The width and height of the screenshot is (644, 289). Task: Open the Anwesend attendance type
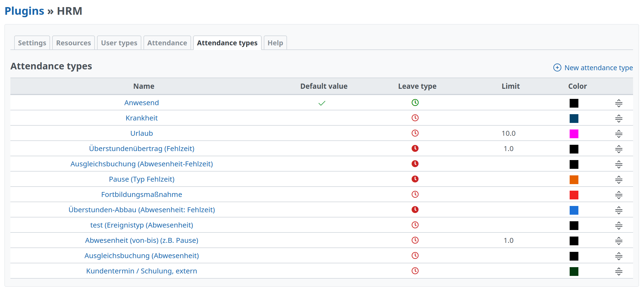click(x=142, y=103)
